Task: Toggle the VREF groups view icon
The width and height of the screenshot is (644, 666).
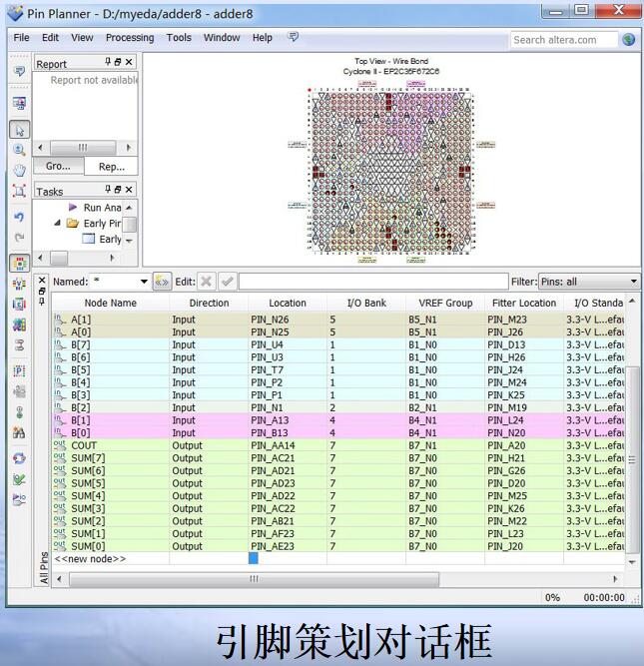Action: click(19, 284)
